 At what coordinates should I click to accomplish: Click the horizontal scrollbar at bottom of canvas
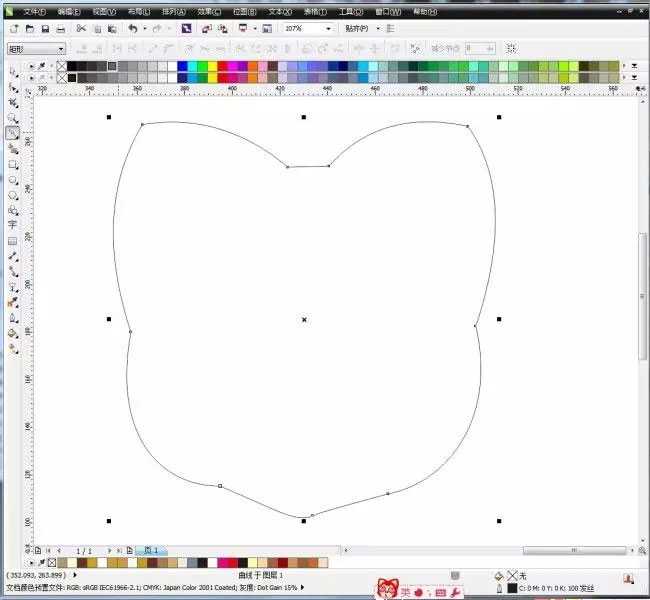click(400, 550)
